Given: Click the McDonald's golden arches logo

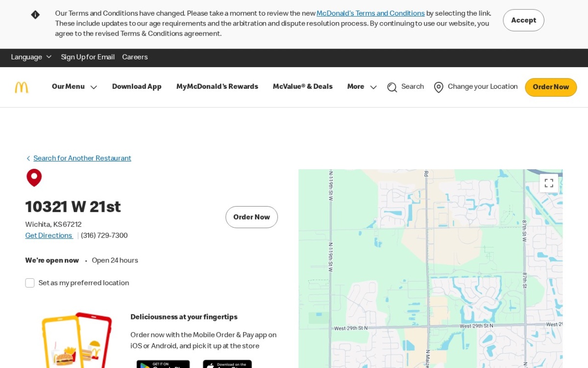Looking at the screenshot, I should (22, 87).
